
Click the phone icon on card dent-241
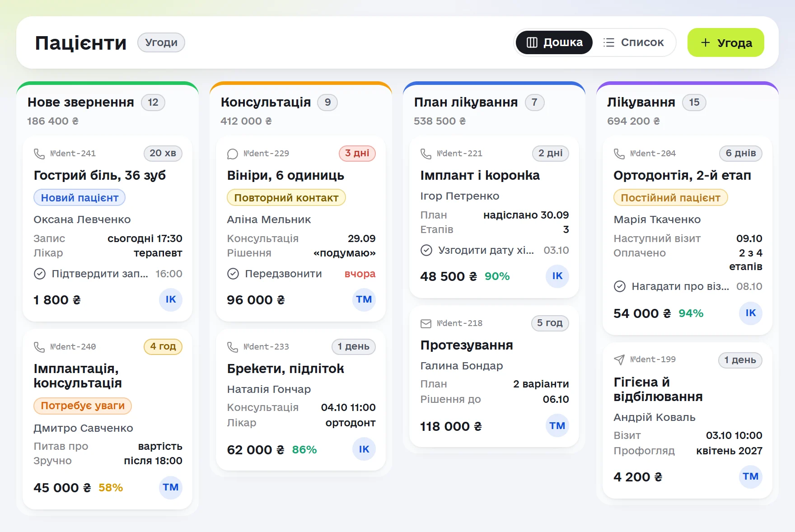coord(39,154)
